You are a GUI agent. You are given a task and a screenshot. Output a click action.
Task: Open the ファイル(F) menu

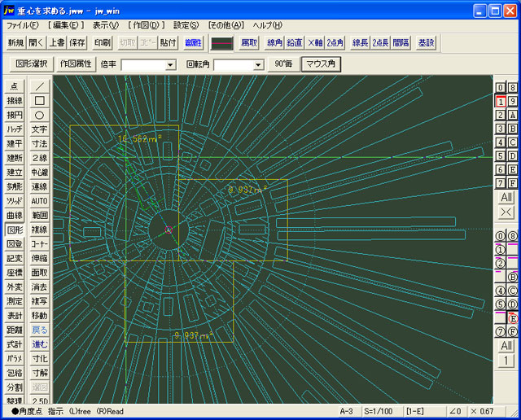point(23,25)
